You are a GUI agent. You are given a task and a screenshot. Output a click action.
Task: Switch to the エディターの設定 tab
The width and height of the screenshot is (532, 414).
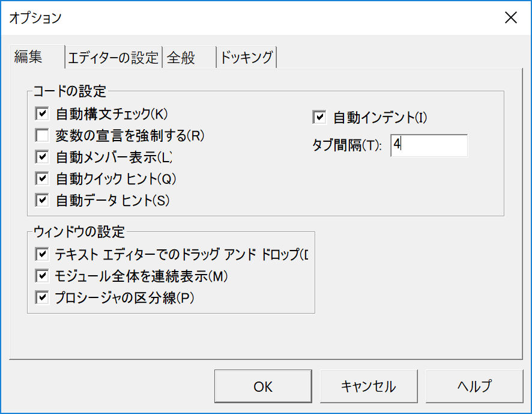[x=113, y=58]
